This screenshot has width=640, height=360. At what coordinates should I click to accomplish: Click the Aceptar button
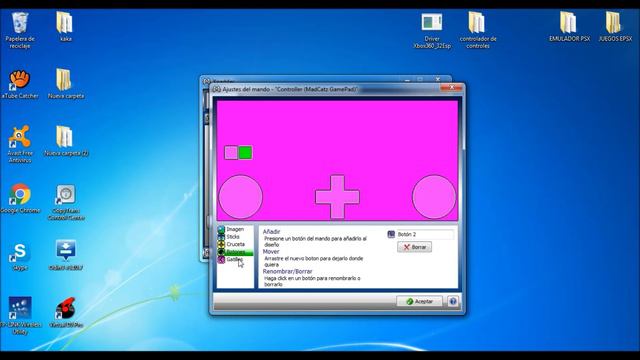(x=419, y=301)
